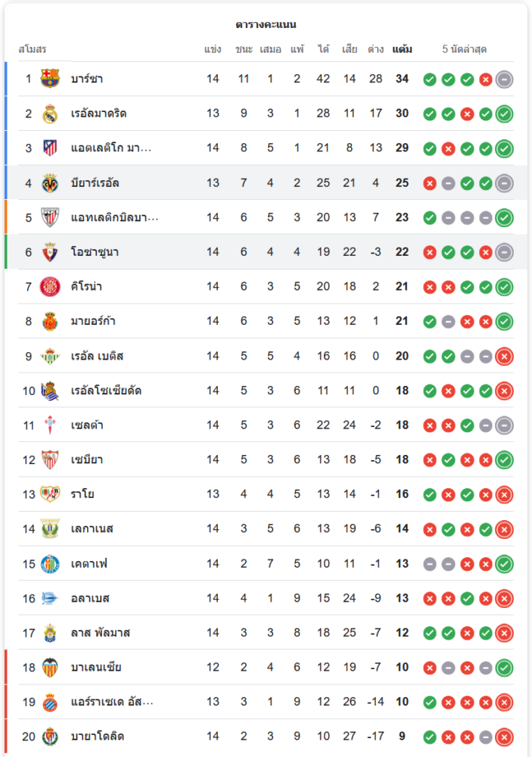
Task: Click the Athletic Bilbao crest icon
Action: tap(50, 217)
